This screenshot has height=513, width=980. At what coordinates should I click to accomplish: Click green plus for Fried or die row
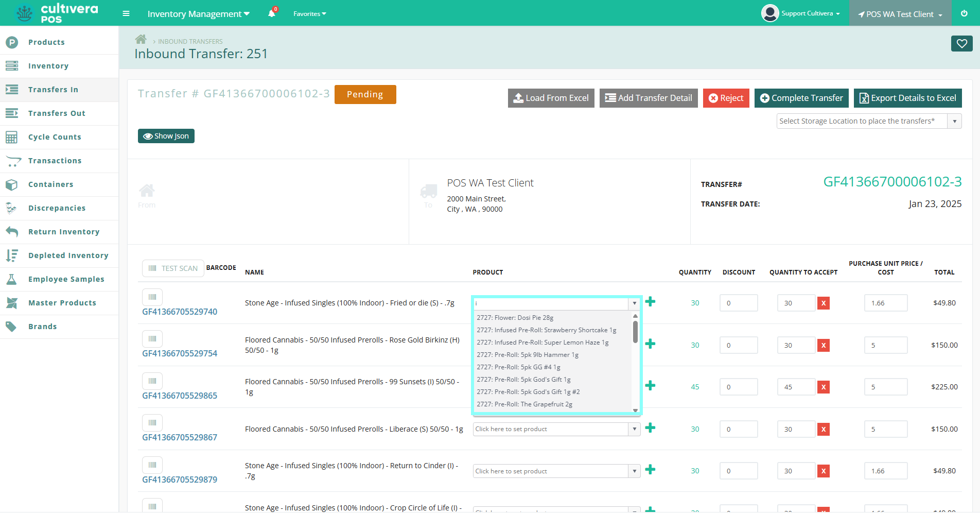[x=651, y=301]
